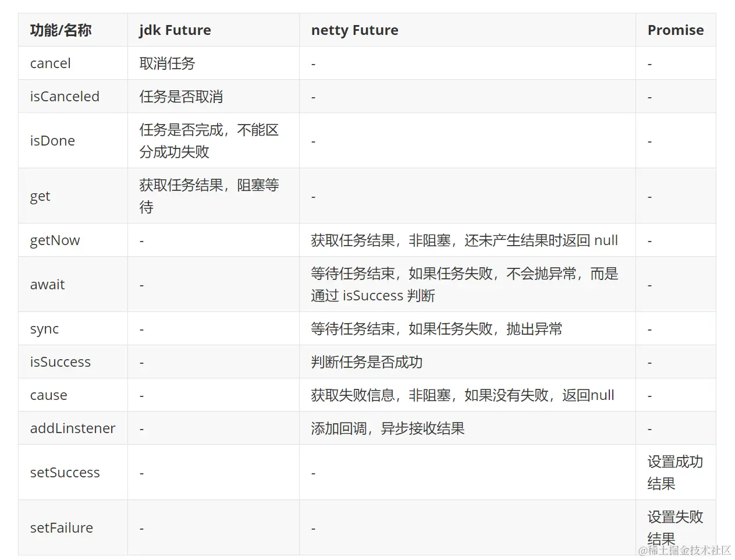The width and height of the screenshot is (735, 560).
Task: Select the 'getNow' method name cell
Action: (55, 240)
